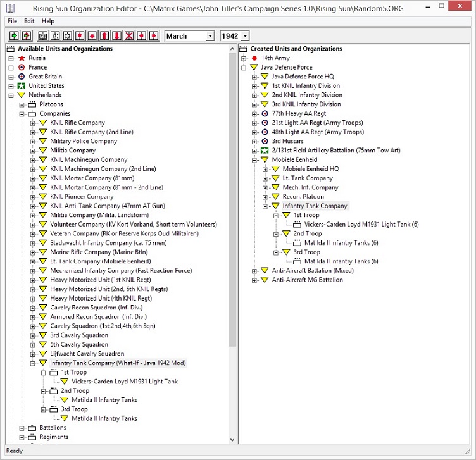Click the green right-arrow toolbar button
Image resolution: width=476 pixels, height=460 pixels.
pyautogui.click(x=14, y=36)
